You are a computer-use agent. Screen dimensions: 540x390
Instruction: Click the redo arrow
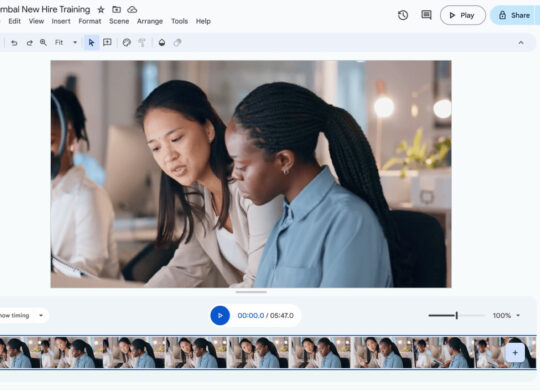pos(30,43)
